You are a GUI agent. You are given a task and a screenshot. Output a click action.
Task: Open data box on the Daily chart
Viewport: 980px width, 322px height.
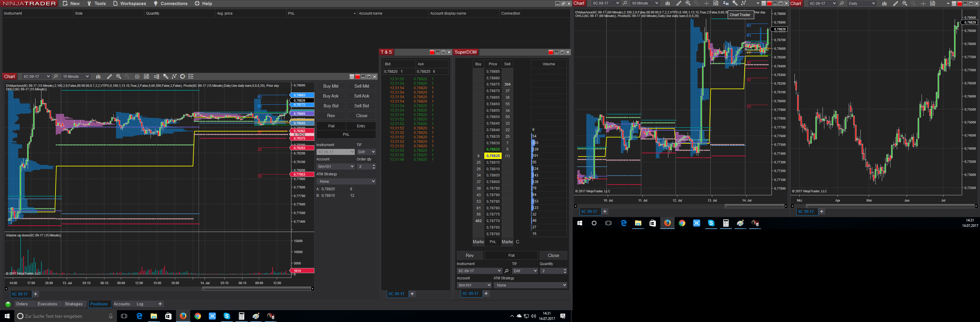[933, 3]
